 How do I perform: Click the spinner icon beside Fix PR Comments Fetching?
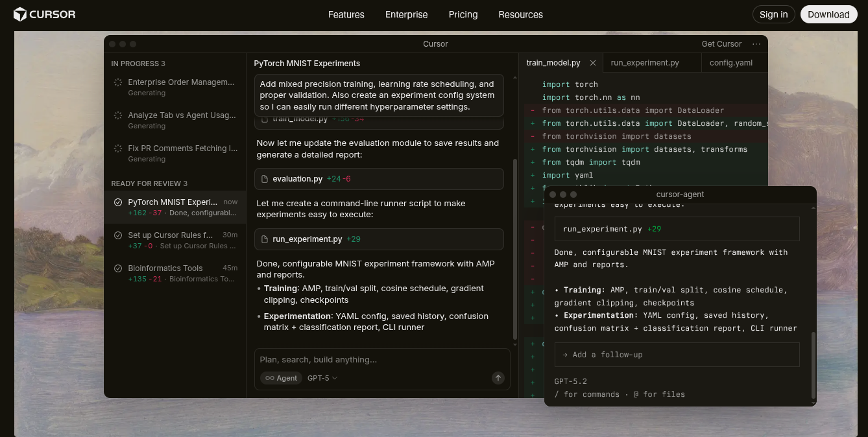point(118,148)
